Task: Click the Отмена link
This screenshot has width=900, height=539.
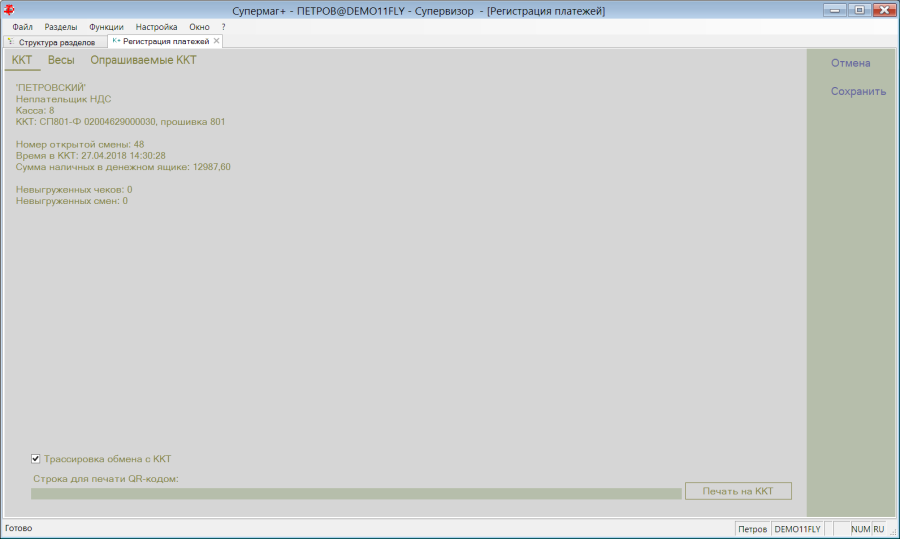Action: (x=851, y=63)
